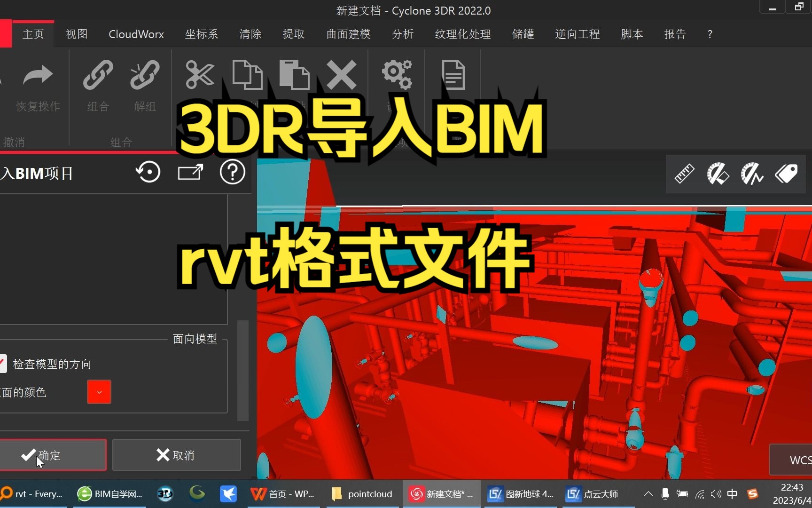812x508 pixels.
Task: Open the 3DR taskbar icon
Action: pos(165,494)
